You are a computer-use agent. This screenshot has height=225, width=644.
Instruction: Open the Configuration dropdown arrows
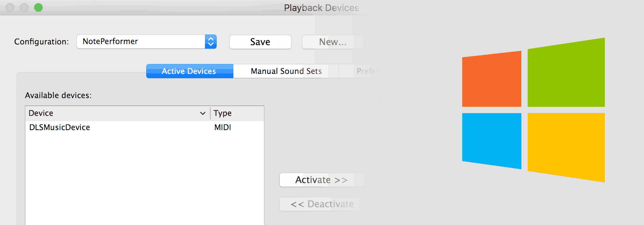[211, 42]
